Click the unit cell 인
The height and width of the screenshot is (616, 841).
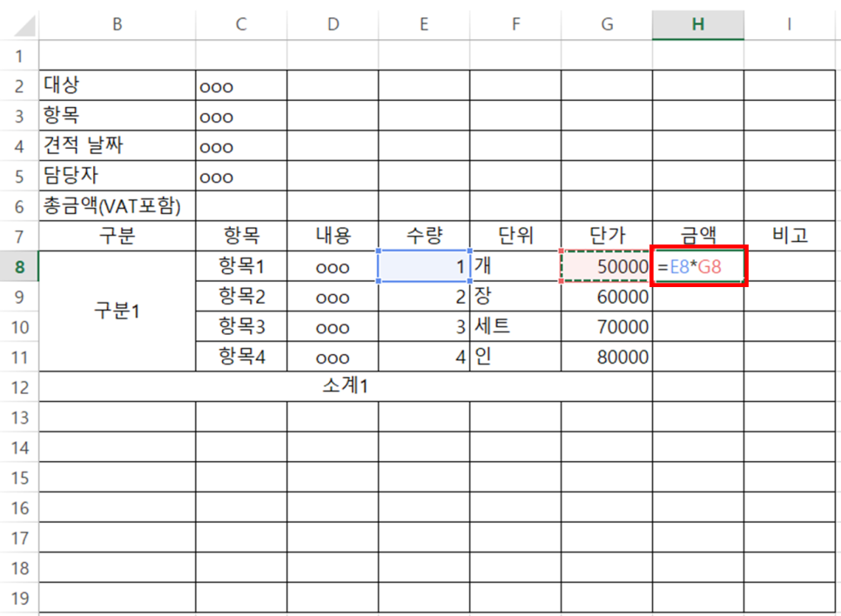click(515, 356)
